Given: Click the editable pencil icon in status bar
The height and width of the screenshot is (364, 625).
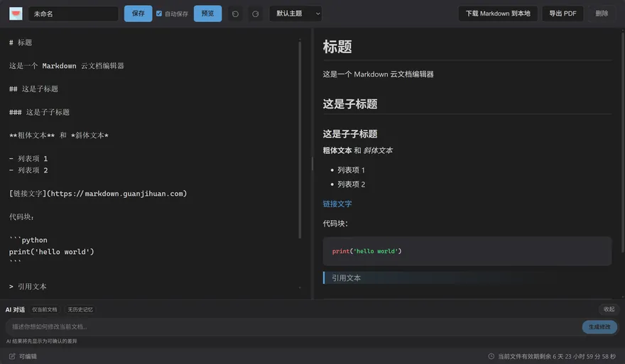Looking at the screenshot, I should tap(12, 356).
